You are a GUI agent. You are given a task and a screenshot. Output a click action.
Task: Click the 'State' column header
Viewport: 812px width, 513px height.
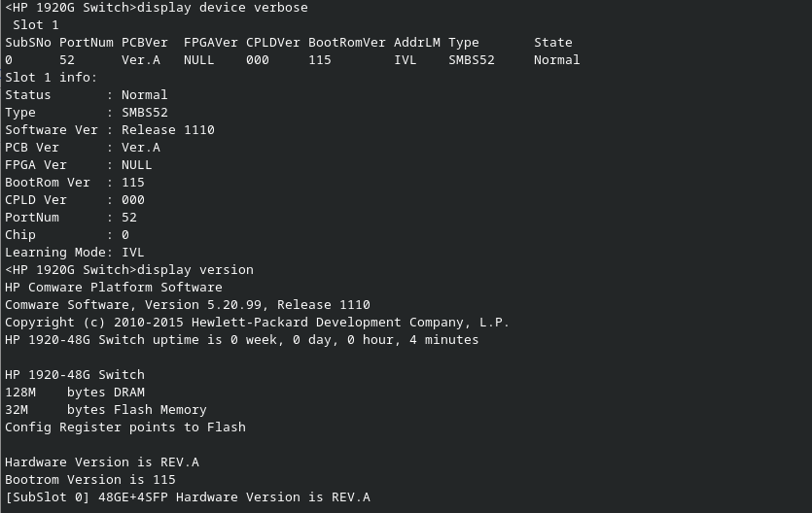[x=553, y=43]
